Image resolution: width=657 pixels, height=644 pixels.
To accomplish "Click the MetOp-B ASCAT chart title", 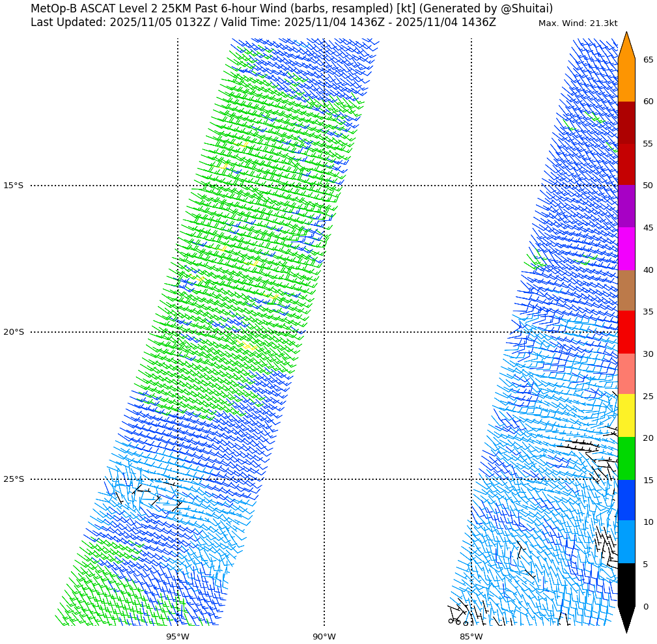I will (x=292, y=8).
